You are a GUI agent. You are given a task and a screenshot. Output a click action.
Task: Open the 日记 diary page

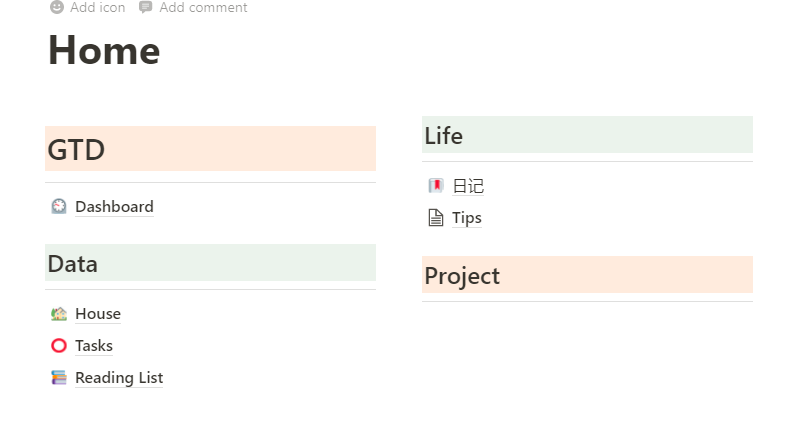click(468, 186)
